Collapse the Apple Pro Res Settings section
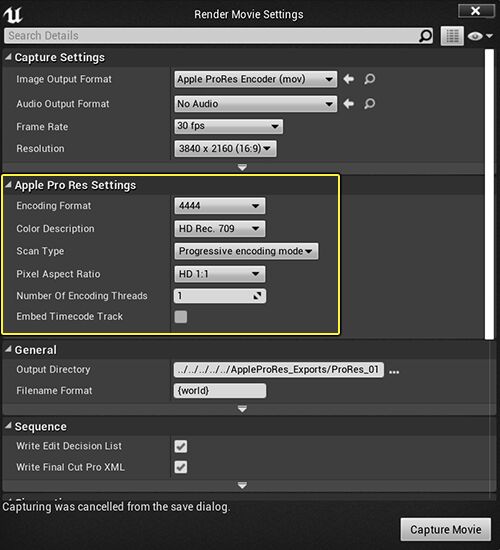Image resolution: width=500 pixels, height=550 pixels. [x=8, y=185]
